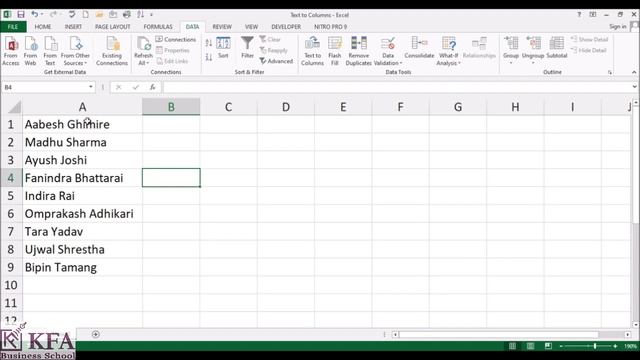The width and height of the screenshot is (640, 360).
Task: Add a new sheet
Action: 96,334
